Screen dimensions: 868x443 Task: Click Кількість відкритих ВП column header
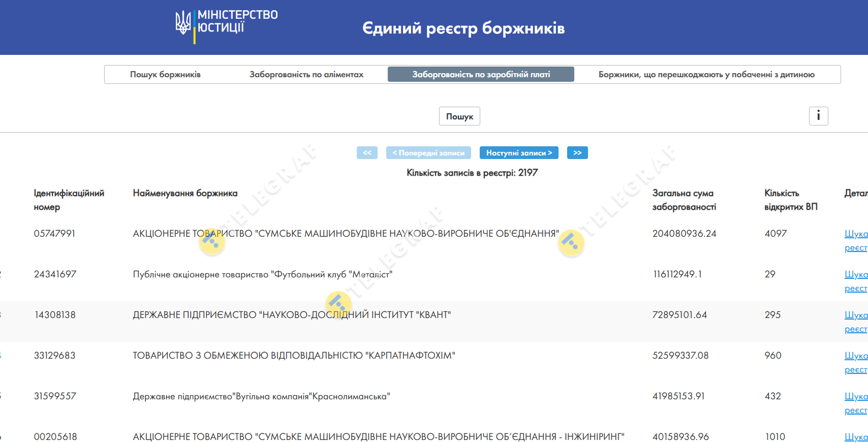pos(791,200)
